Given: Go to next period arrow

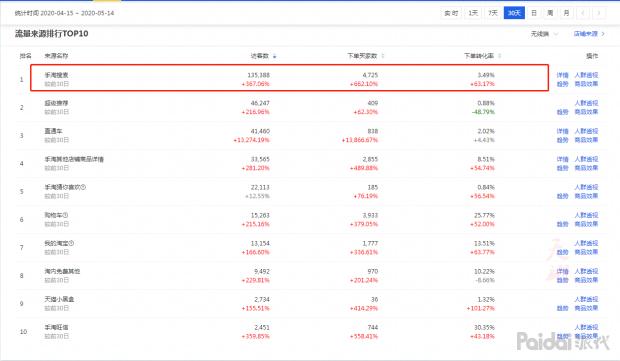Looking at the screenshot, I should click(599, 13).
